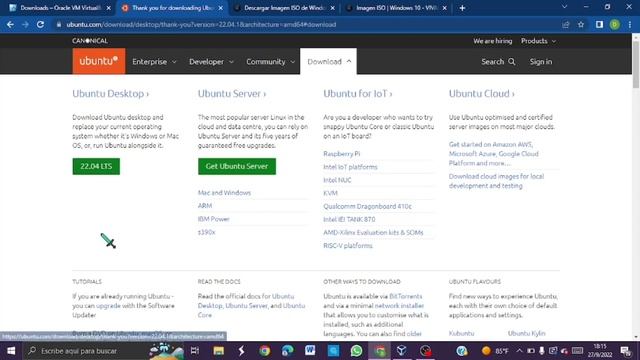This screenshot has height=360, width=640.
Task: Open the ARM server link
Action: [205, 206]
